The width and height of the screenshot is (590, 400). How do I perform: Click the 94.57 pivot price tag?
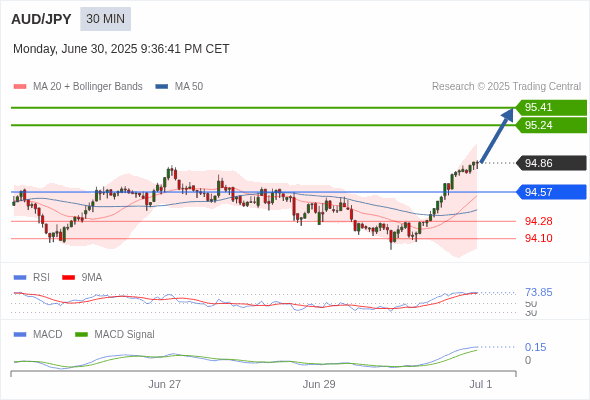[551, 192]
